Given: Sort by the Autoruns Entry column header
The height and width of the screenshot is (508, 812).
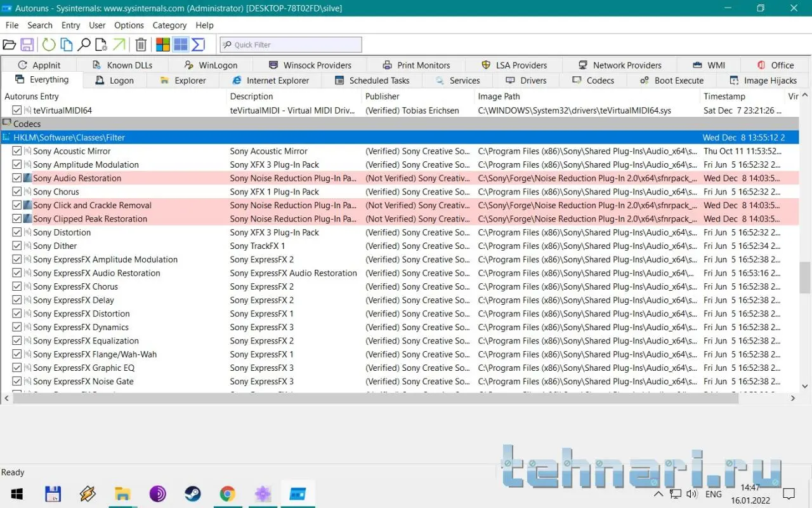Looking at the screenshot, I should click(x=114, y=97).
